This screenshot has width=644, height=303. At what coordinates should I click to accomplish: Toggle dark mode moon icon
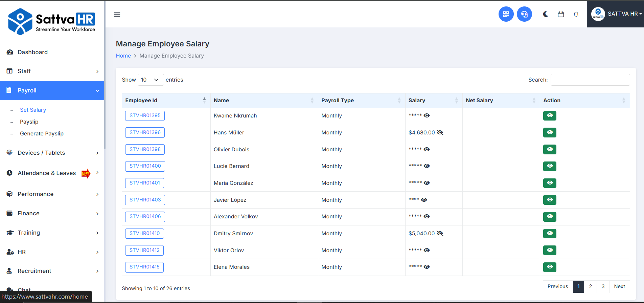(x=546, y=14)
